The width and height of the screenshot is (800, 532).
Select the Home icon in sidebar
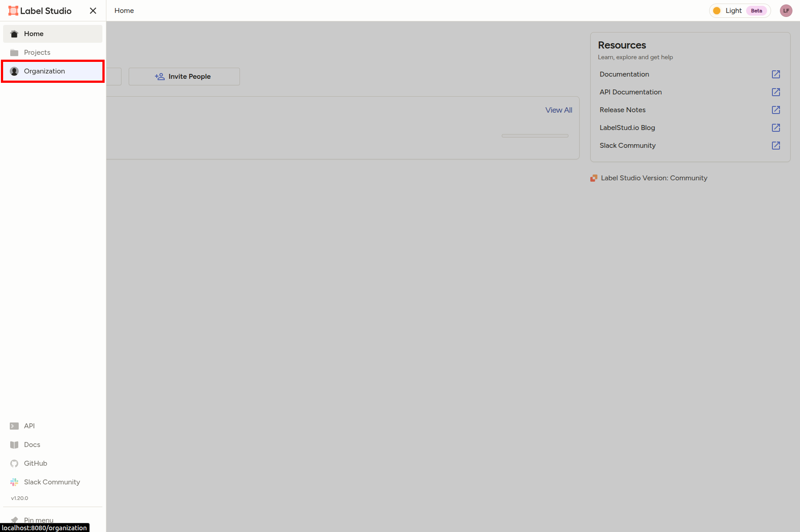(14, 33)
